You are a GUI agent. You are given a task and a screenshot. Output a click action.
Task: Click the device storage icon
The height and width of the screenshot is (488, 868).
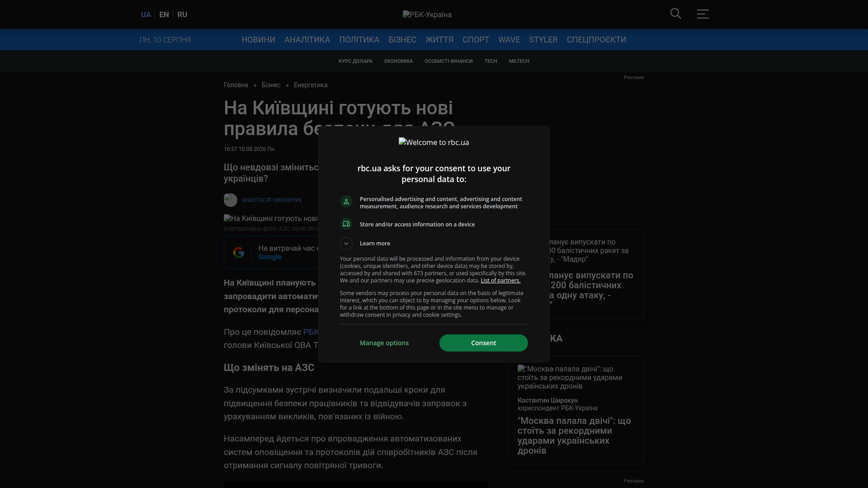point(346,224)
